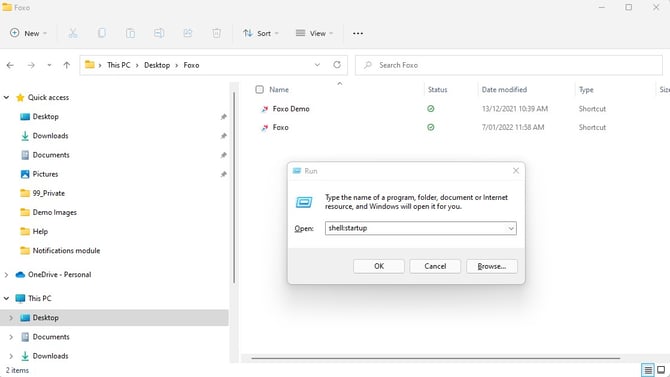This screenshot has height=377, width=670.
Task: Open the See more ellipsis menu
Action: [358, 33]
